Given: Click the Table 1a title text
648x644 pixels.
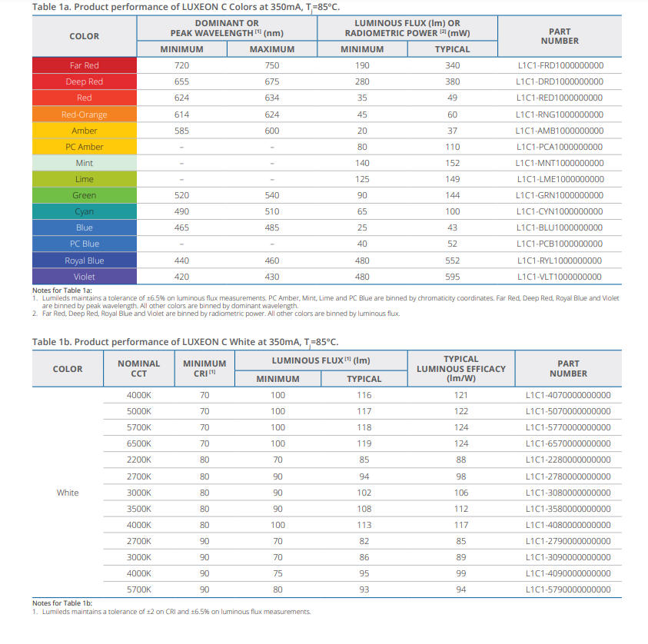Looking at the screenshot, I should tap(186, 7).
